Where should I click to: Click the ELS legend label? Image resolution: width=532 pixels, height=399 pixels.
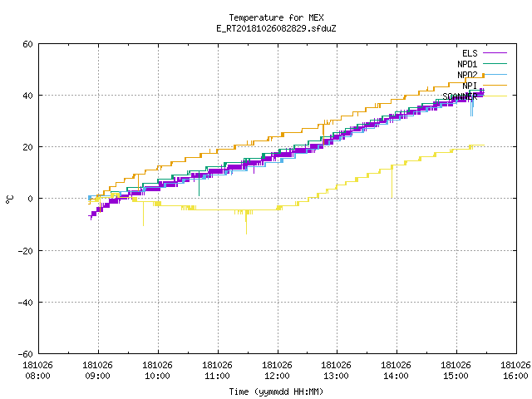point(470,53)
